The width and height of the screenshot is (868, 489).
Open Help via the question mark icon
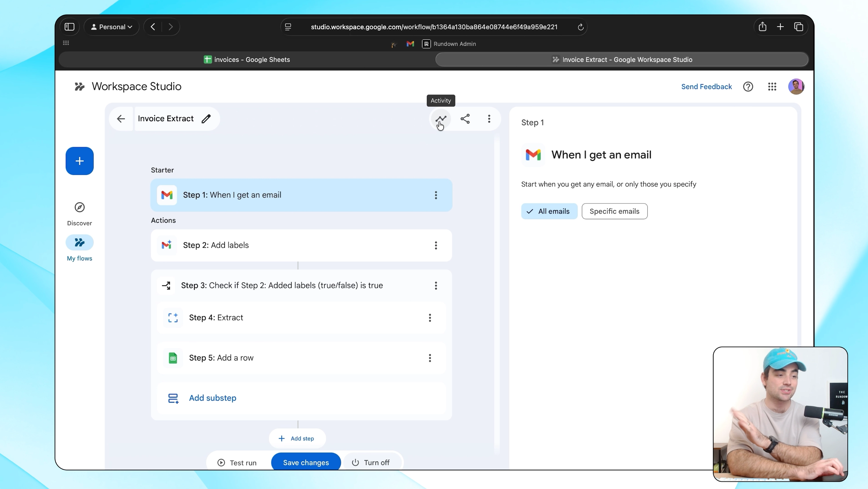pyautogui.click(x=748, y=86)
